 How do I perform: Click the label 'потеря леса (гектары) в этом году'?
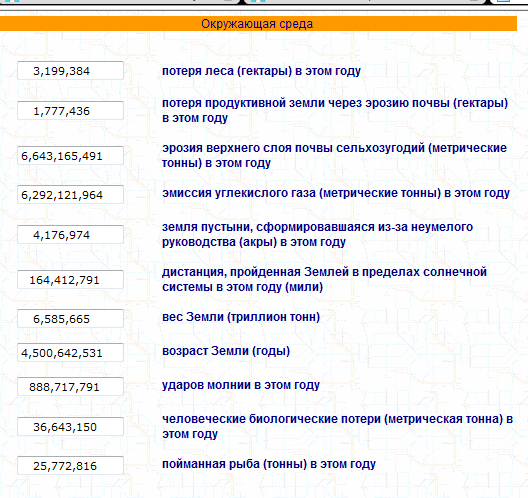coord(261,71)
